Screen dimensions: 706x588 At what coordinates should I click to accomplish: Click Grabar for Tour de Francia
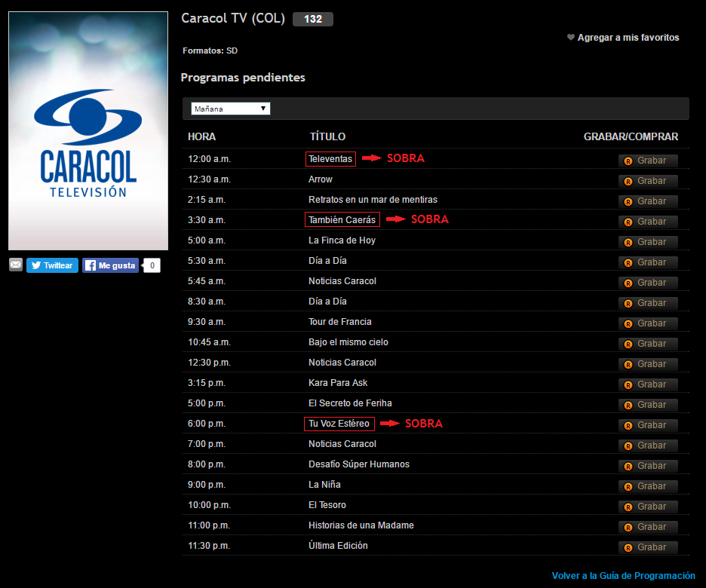coord(648,323)
